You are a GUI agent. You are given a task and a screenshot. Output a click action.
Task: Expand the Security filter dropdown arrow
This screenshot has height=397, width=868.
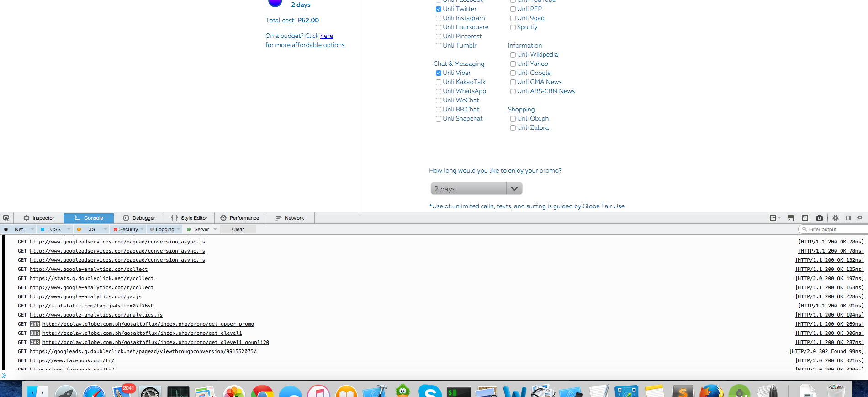pos(142,229)
